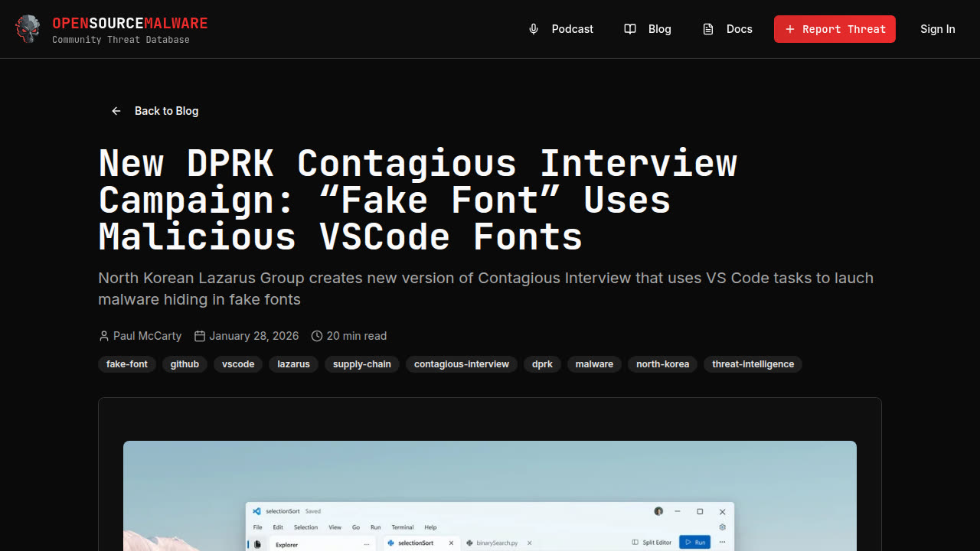Select the github tag
This screenshot has width=980, height=551.
(185, 364)
